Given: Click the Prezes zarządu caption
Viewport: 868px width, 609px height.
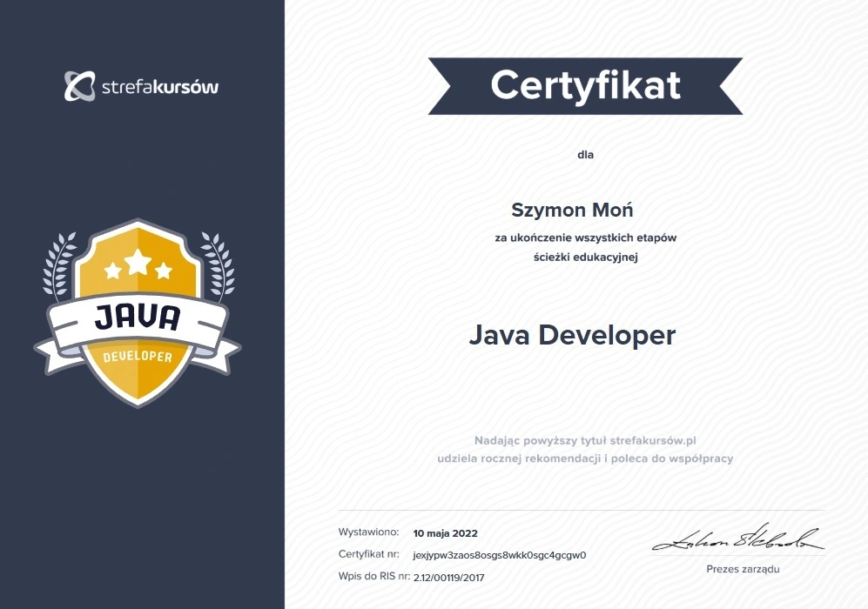Looking at the screenshot, I should 743,569.
